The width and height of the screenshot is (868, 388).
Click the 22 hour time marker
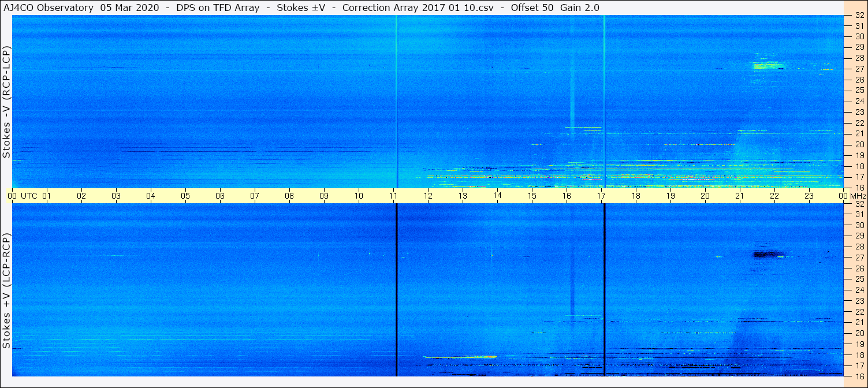point(774,196)
